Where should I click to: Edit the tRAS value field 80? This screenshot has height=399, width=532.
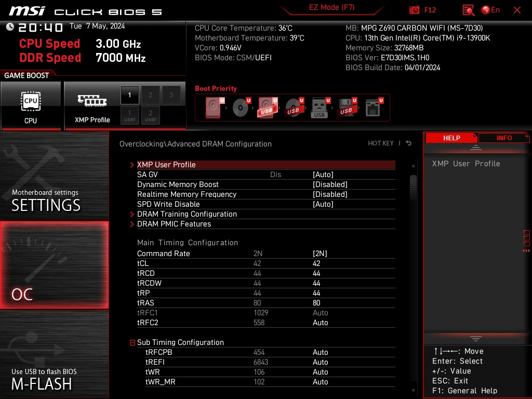point(316,303)
